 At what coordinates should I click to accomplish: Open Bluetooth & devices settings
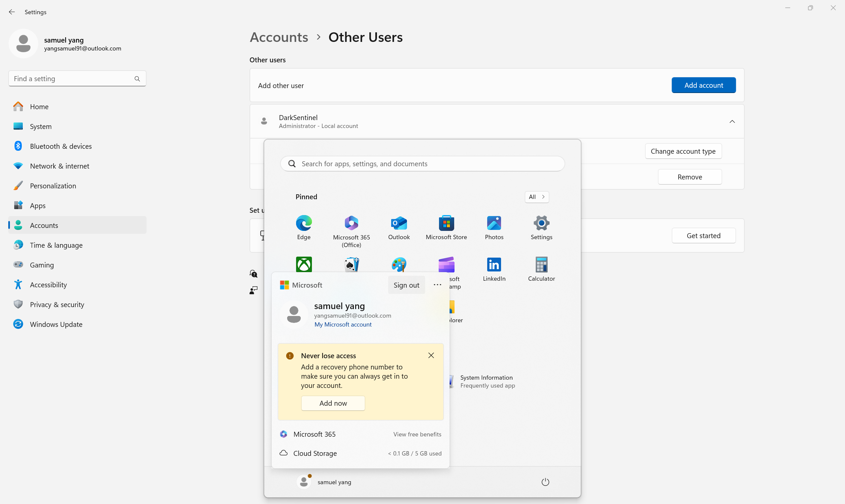click(78, 146)
